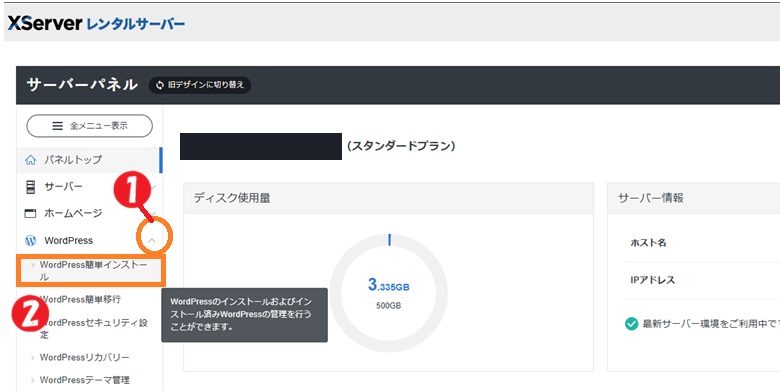Click green checkmark icon next to 最新サーバー環境
The height and width of the screenshot is (391, 780).
click(x=631, y=324)
